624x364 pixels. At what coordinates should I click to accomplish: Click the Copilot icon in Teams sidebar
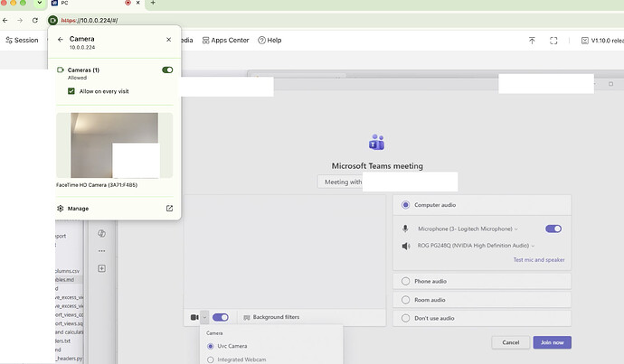click(102, 234)
